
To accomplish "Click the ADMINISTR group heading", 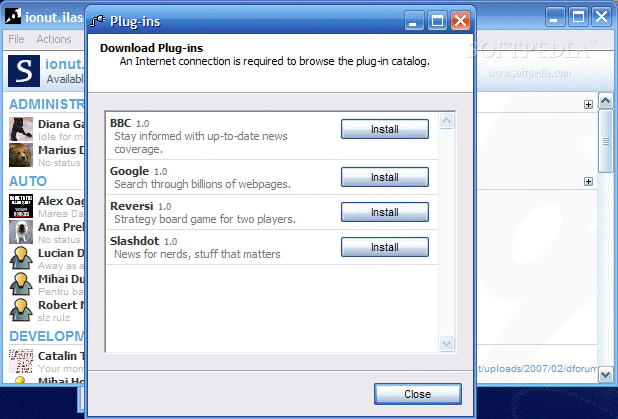I will coord(47,104).
